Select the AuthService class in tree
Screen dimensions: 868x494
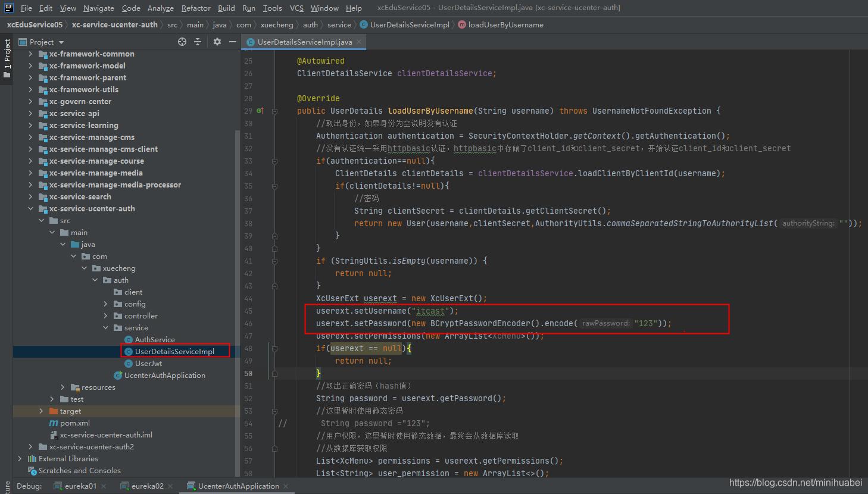point(155,339)
